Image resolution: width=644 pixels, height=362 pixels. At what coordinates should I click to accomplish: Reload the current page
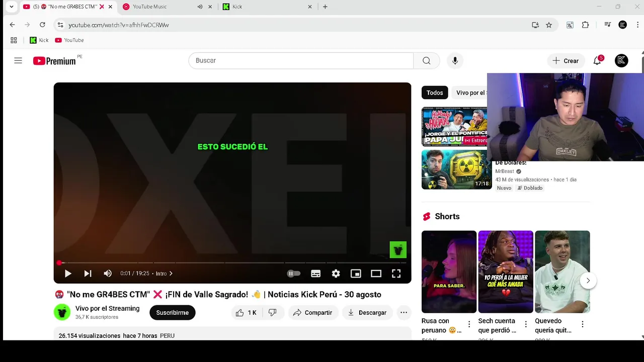[x=42, y=25]
